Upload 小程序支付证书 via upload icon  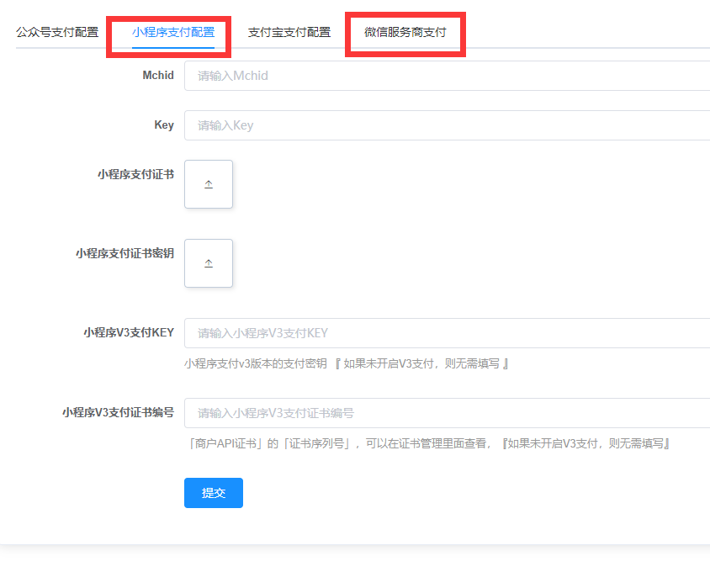click(209, 184)
